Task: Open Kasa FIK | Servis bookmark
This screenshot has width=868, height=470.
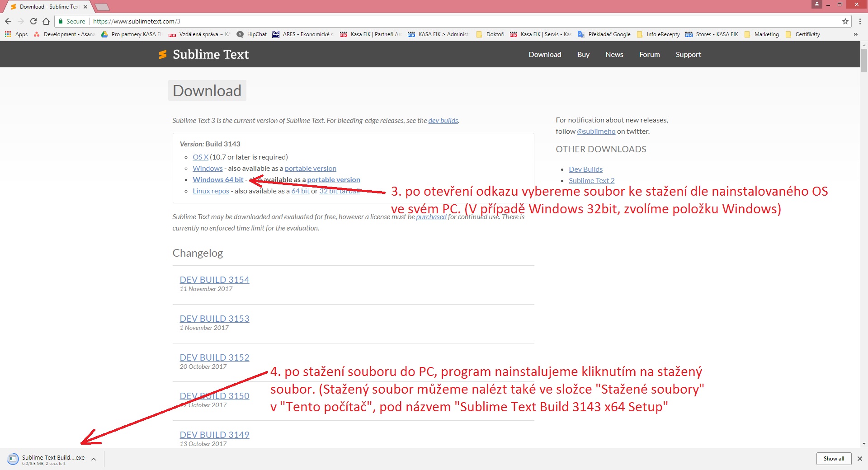Action: pyautogui.click(x=540, y=34)
